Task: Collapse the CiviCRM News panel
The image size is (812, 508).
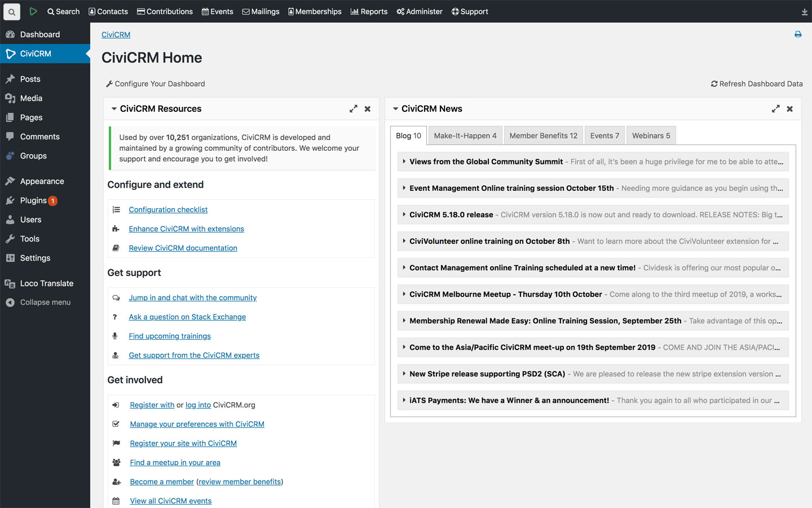Action: tap(395, 109)
